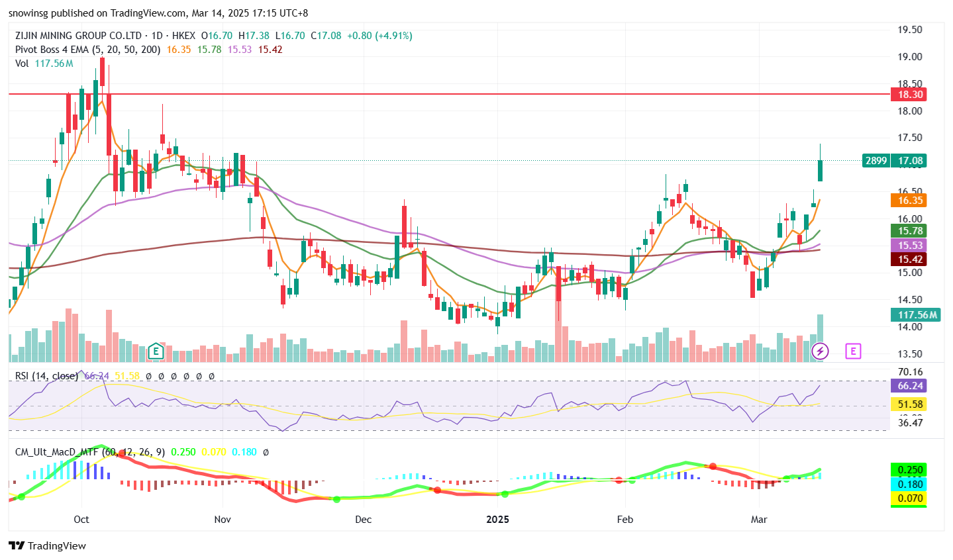Click the yellow 0.070 MACD scale label

click(x=910, y=498)
